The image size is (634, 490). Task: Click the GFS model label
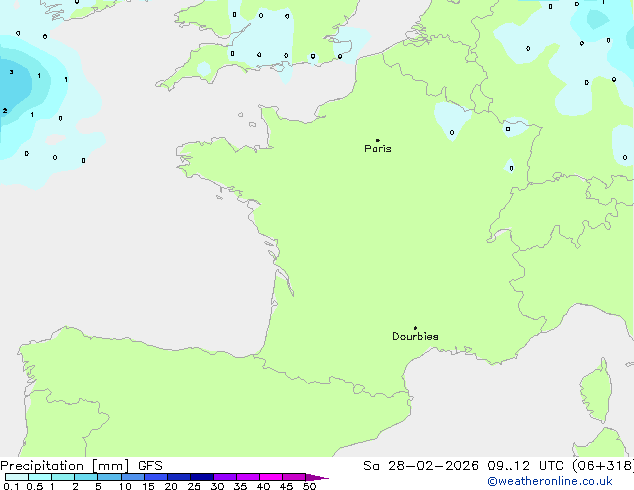151,465
